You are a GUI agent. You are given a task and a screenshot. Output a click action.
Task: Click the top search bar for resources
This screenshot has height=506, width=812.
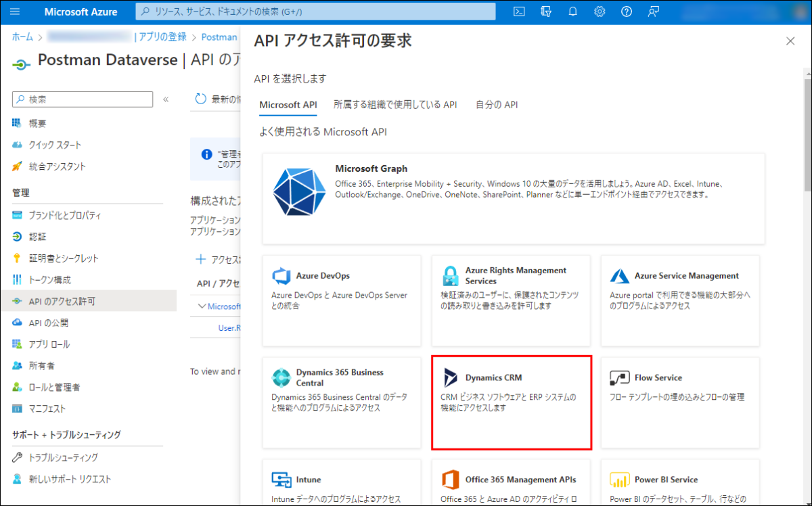[x=315, y=11]
